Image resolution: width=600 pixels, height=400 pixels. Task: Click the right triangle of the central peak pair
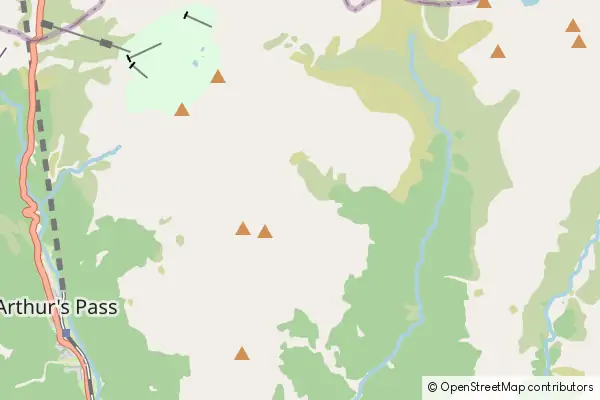(265, 232)
